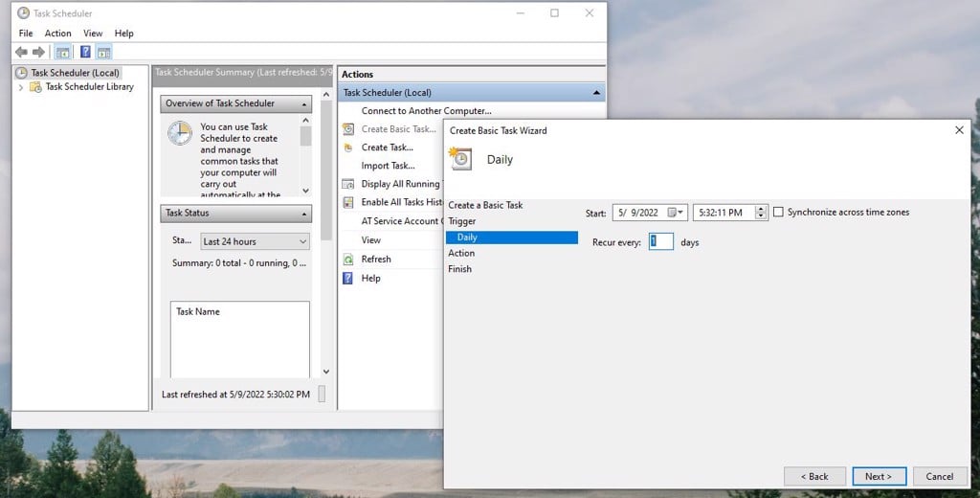The image size is (980, 498).
Task: Click the Back arrow toolbar icon
Action: pos(21,52)
